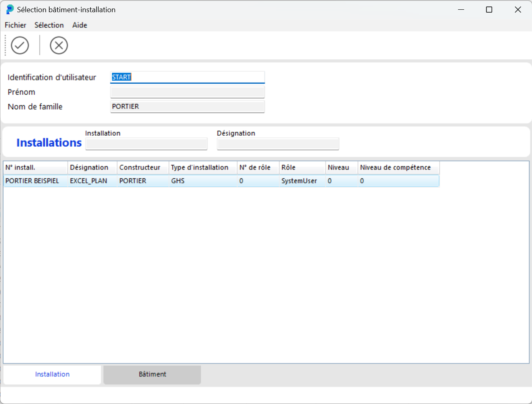Sort by Type d'installation column header
Image resolution: width=532 pixels, height=404 pixels.
[x=203, y=167]
